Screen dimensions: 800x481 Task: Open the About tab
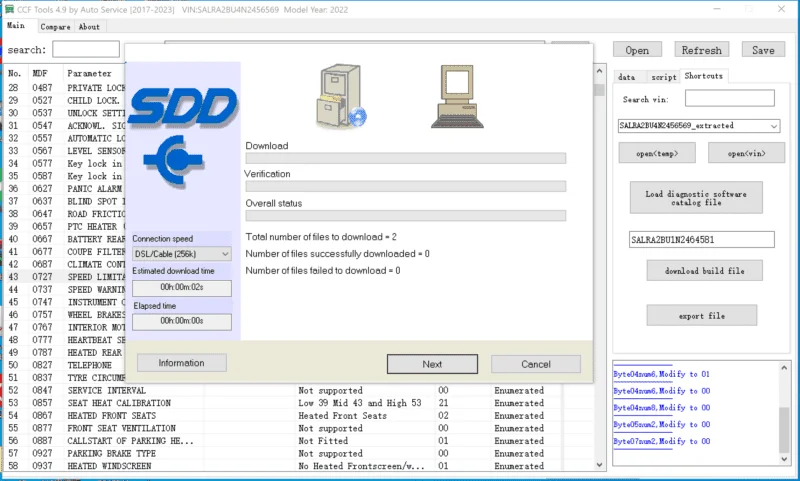89,27
